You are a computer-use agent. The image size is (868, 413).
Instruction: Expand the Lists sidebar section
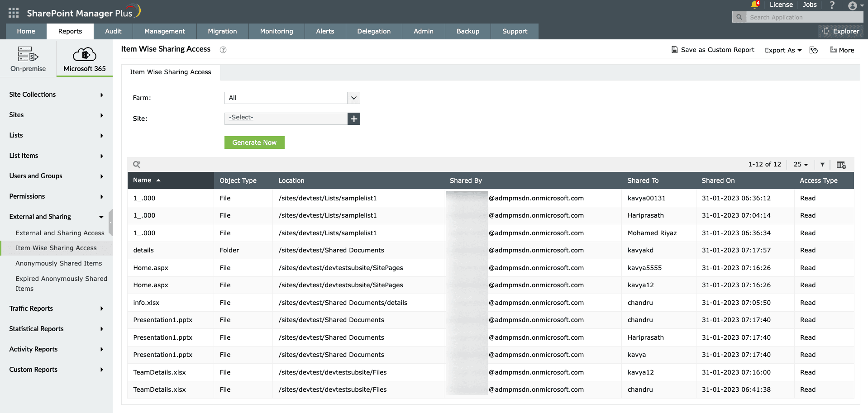56,135
